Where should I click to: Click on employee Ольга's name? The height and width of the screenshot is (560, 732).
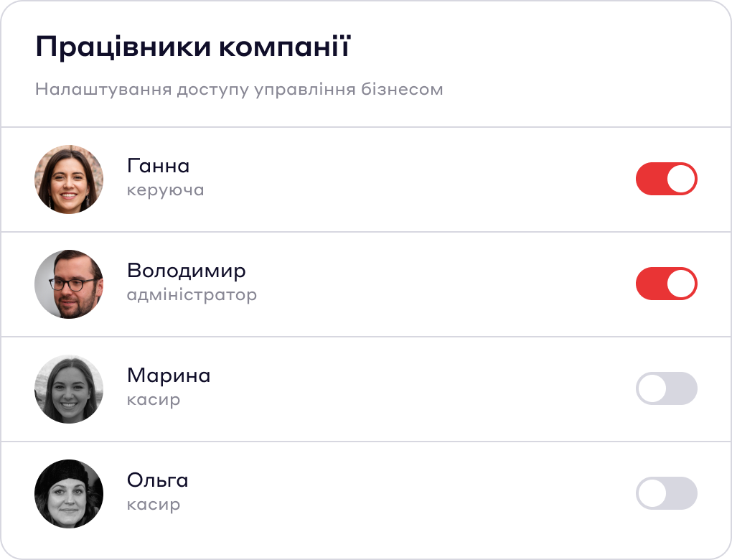pos(157,480)
